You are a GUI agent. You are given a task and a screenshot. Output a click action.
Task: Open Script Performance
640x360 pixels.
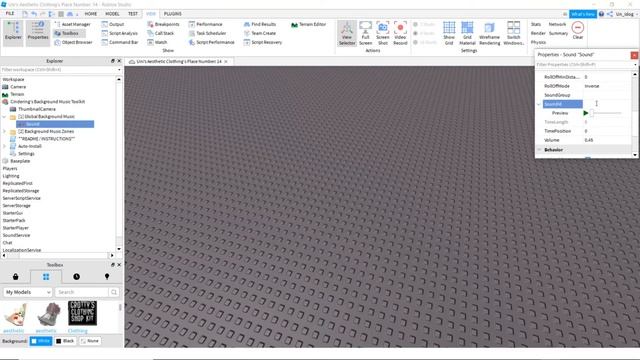click(x=211, y=42)
